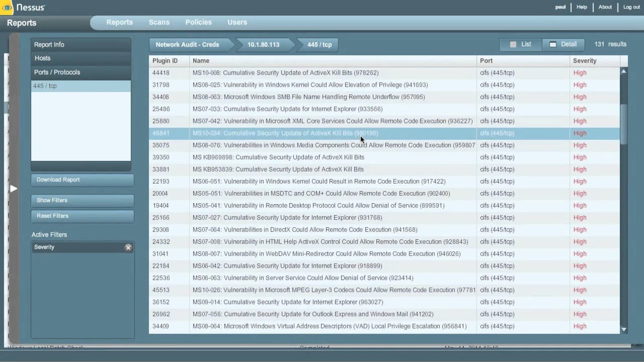Click cifs (445/tcp) port for plugin 22193

coord(497,182)
